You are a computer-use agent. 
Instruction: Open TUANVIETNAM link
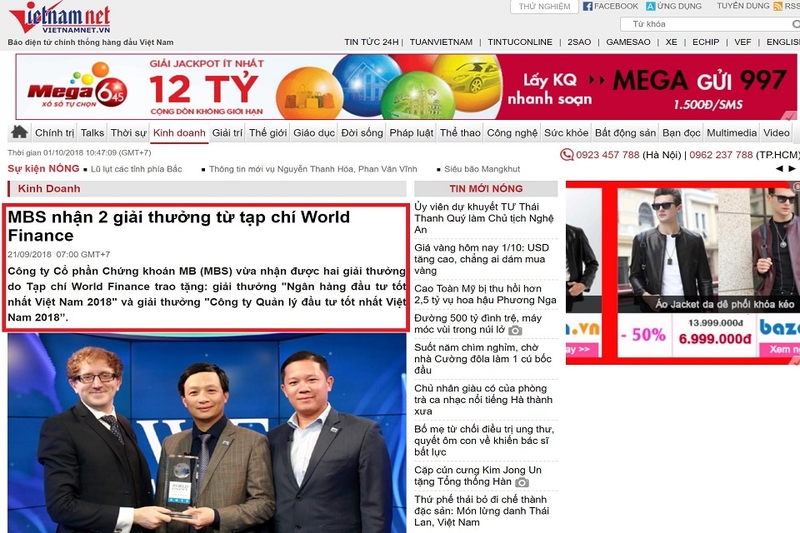tap(441, 42)
